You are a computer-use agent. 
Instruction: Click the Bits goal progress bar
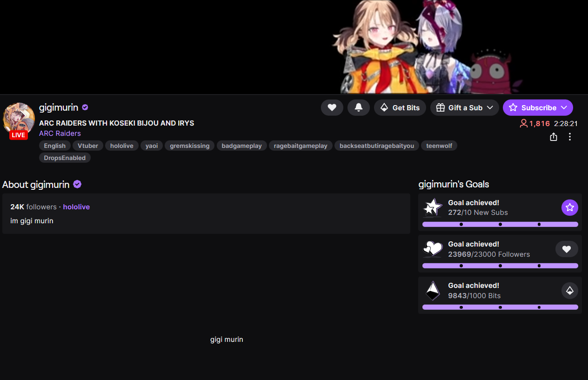[x=500, y=307]
